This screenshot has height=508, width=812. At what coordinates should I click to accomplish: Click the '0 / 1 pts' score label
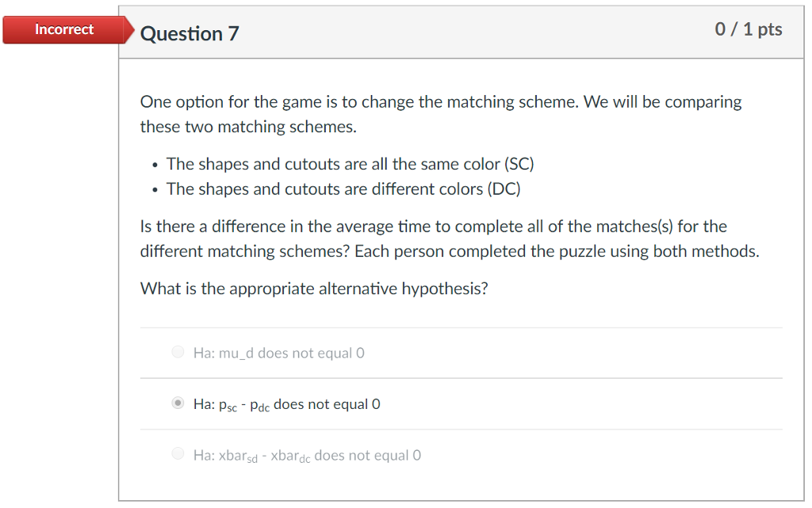click(x=749, y=29)
